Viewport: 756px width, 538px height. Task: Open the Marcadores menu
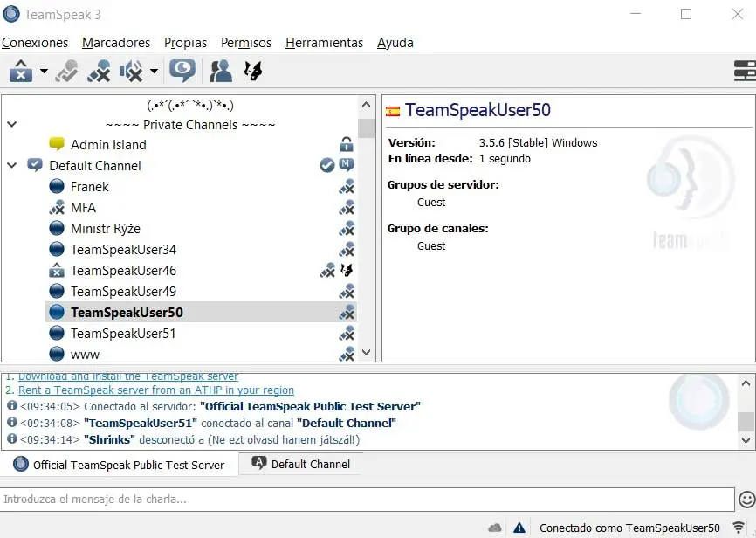(x=116, y=43)
